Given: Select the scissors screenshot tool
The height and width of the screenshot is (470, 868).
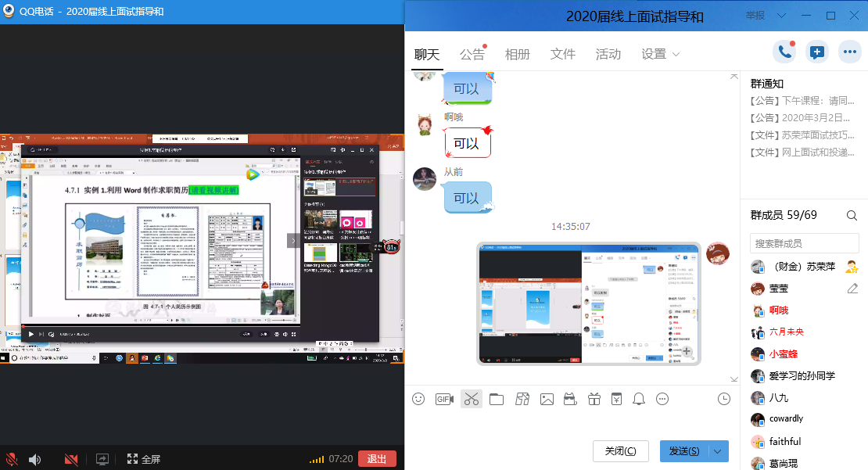Looking at the screenshot, I should [x=471, y=399].
